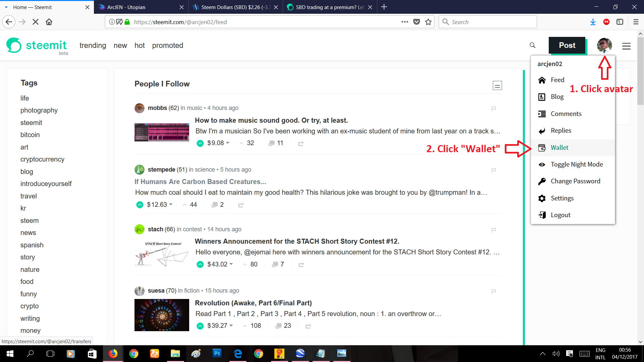The image size is (644, 362).
Task: Open the cryptocurrency tag link
Action: [x=42, y=159]
